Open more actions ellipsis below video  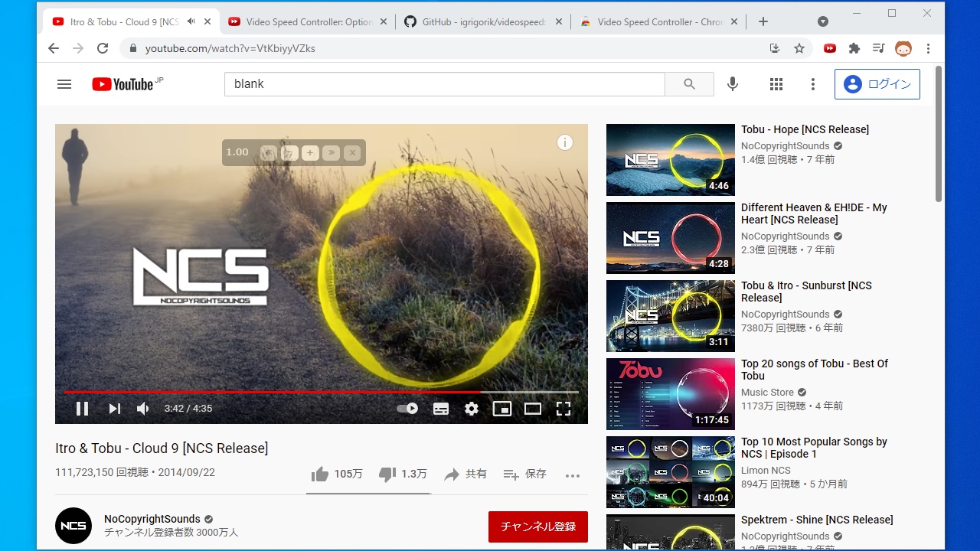point(573,475)
